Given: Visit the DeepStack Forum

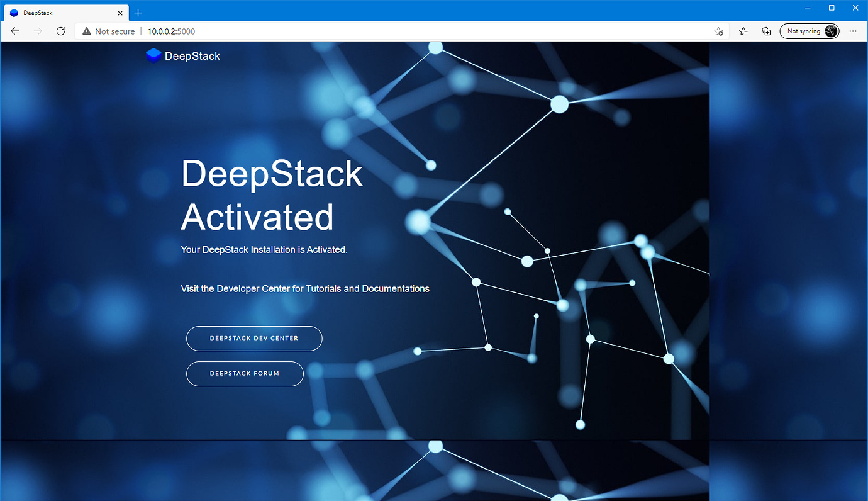Looking at the screenshot, I should [245, 373].
